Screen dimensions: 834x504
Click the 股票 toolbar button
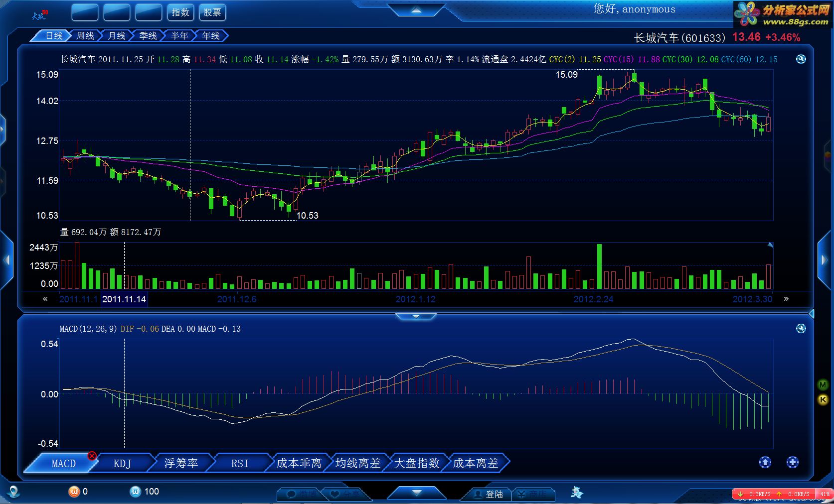pyautogui.click(x=212, y=12)
